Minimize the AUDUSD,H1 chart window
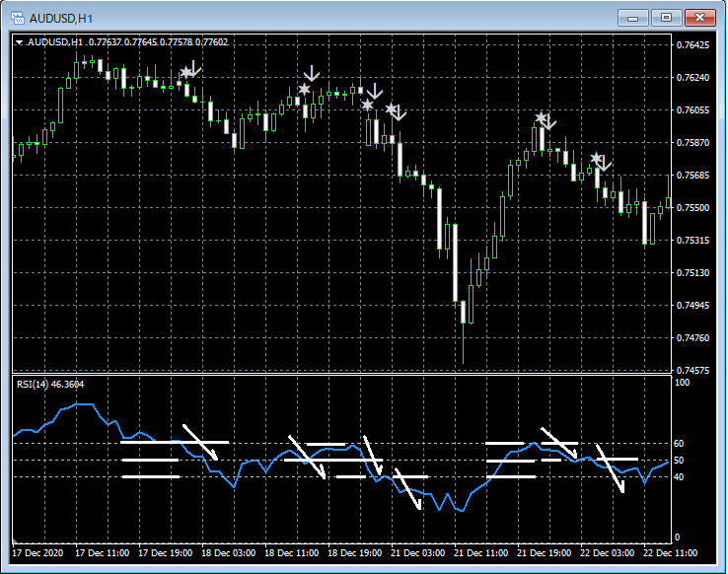Screen dimensions: 728x574 pos(633,18)
